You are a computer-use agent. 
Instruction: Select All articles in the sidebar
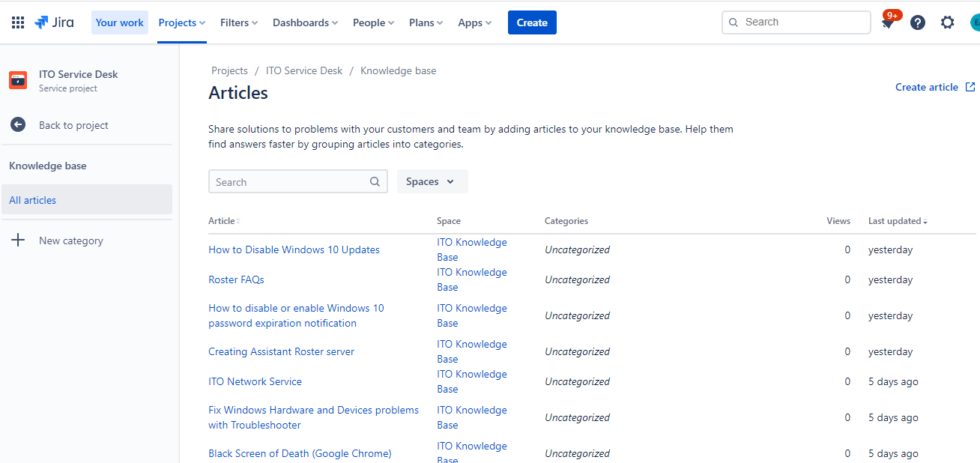(32, 200)
